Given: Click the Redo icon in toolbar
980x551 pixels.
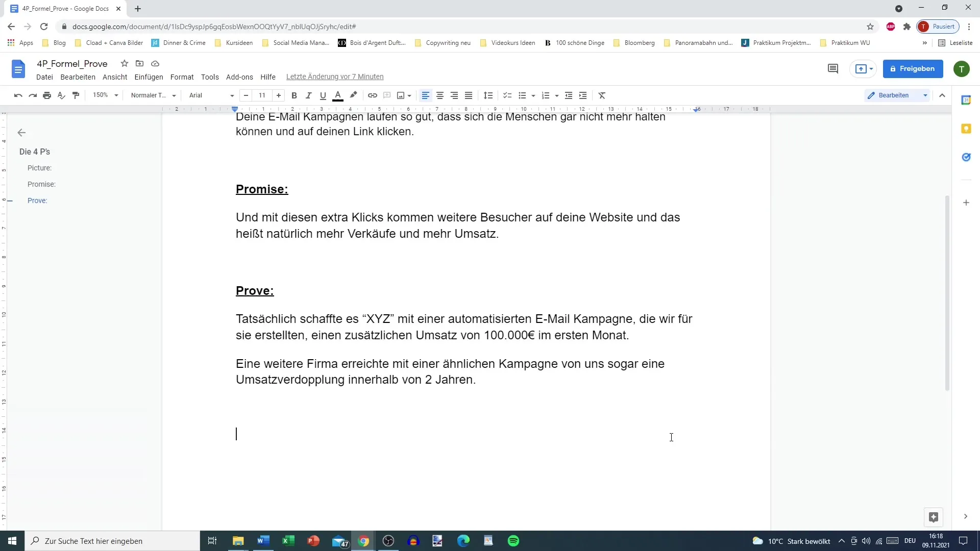Looking at the screenshot, I should coord(33,95).
